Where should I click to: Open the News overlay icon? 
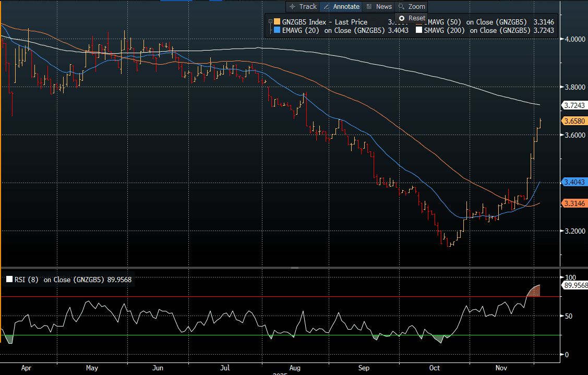point(369,7)
